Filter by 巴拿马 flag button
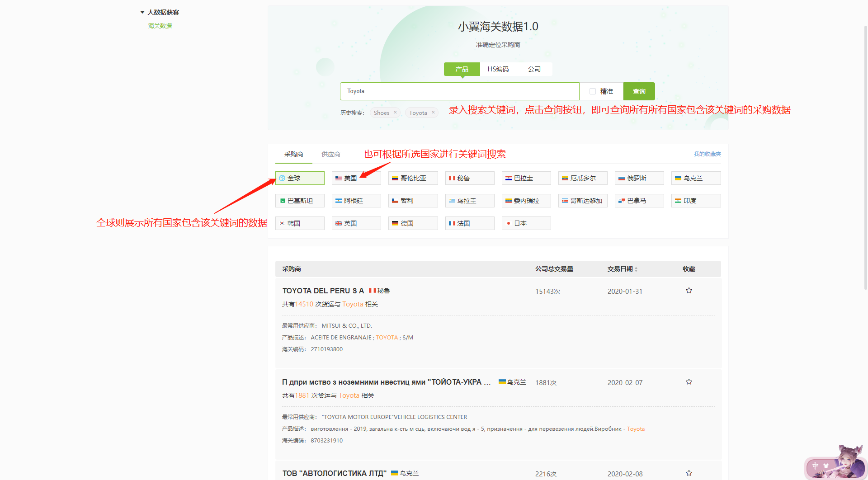The height and width of the screenshot is (480, 868). (x=639, y=201)
